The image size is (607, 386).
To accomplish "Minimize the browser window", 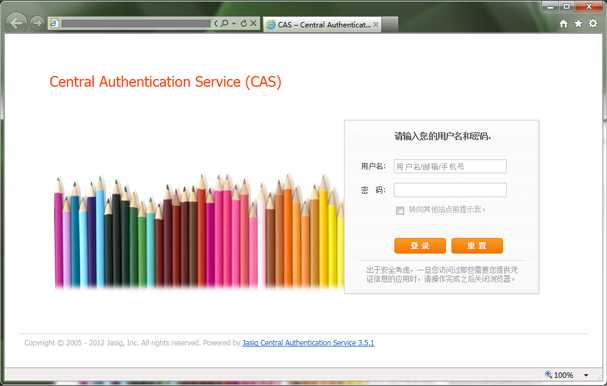I will [550, 7].
